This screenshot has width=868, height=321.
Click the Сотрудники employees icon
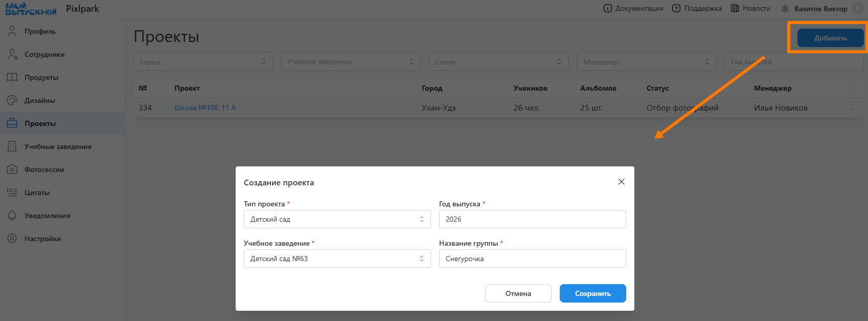12,54
